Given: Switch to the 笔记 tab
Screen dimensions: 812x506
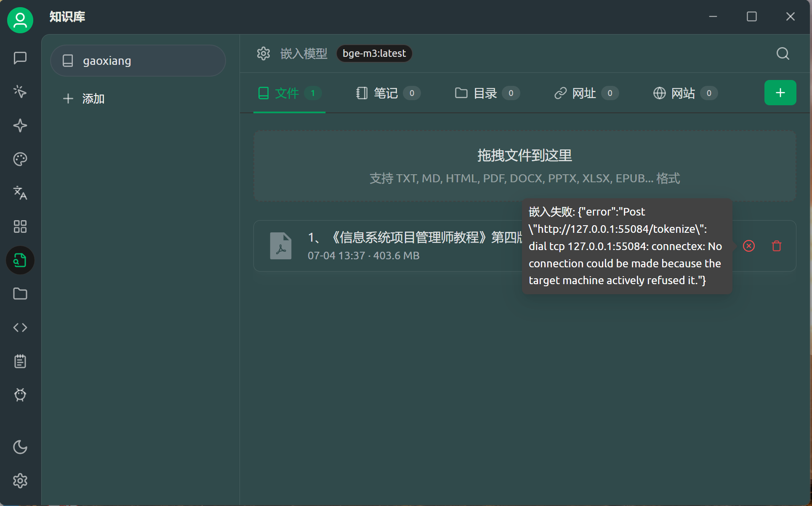Looking at the screenshot, I should (388, 93).
